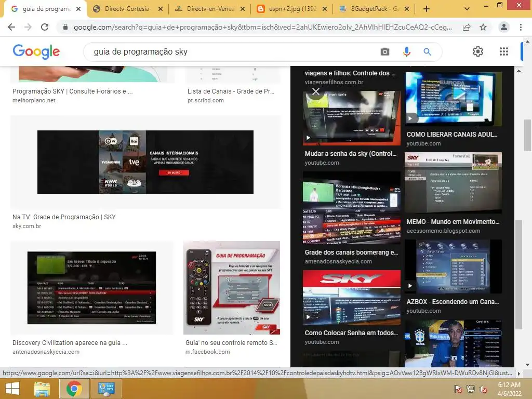Start voice search with the microphone icon
This screenshot has height=399, width=532.
pyautogui.click(x=406, y=51)
